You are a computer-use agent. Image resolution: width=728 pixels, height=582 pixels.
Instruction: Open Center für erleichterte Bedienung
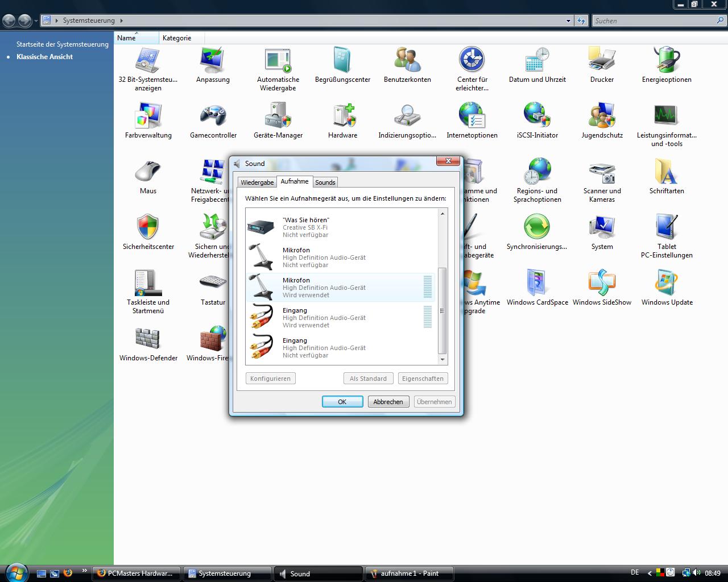pos(472,69)
